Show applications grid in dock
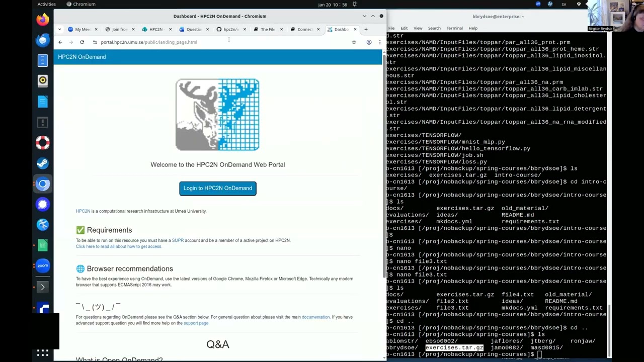This screenshot has height=362, width=644. pos(43,353)
